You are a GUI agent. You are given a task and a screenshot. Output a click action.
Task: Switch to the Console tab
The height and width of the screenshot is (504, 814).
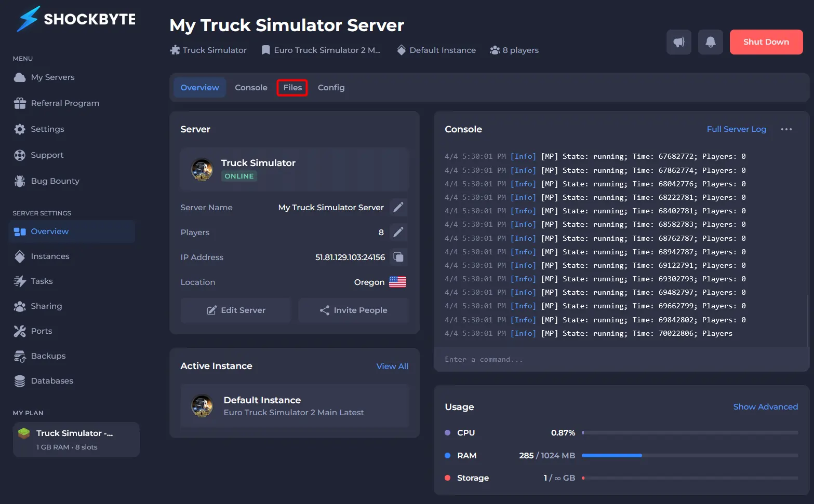pos(251,88)
